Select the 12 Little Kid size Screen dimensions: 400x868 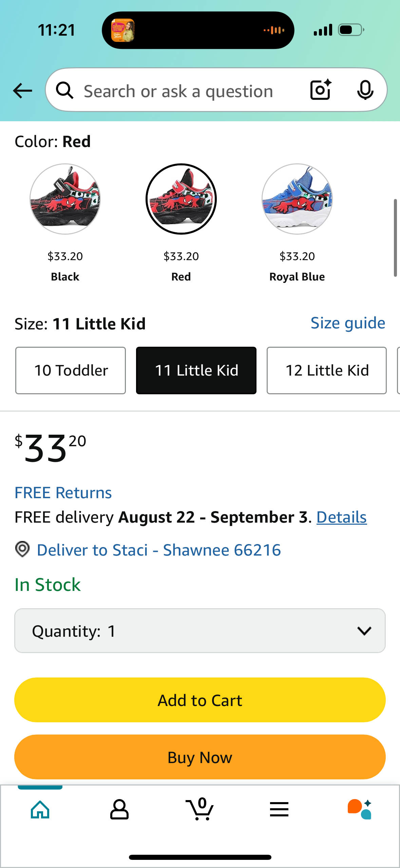(x=327, y=370)
